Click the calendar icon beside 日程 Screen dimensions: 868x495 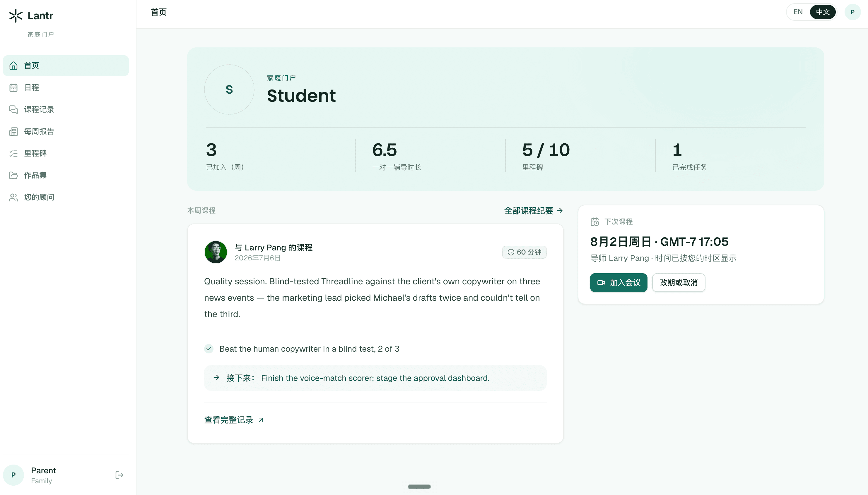point(13,88)
